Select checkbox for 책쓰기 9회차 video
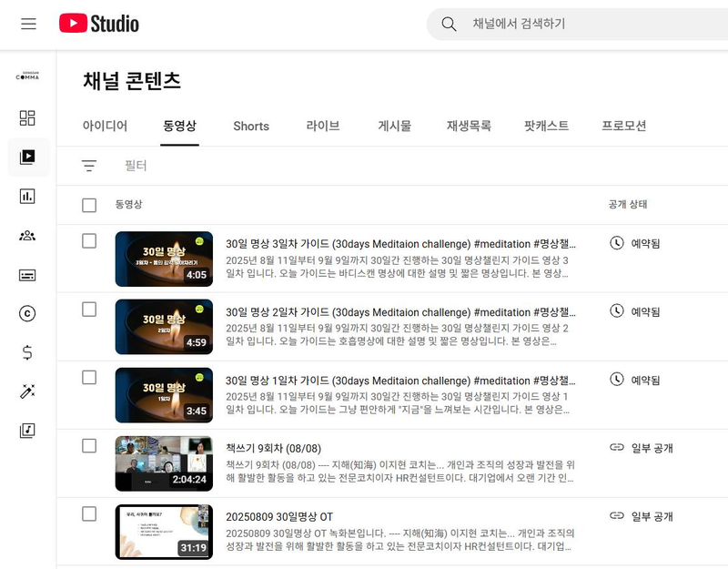 click(89, 446)
